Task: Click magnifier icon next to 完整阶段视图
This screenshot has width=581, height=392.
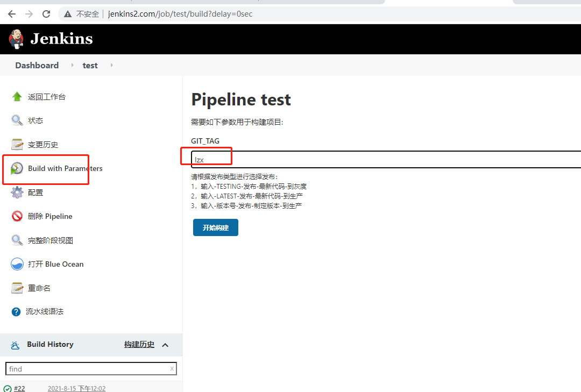Action: coord(17,240)
